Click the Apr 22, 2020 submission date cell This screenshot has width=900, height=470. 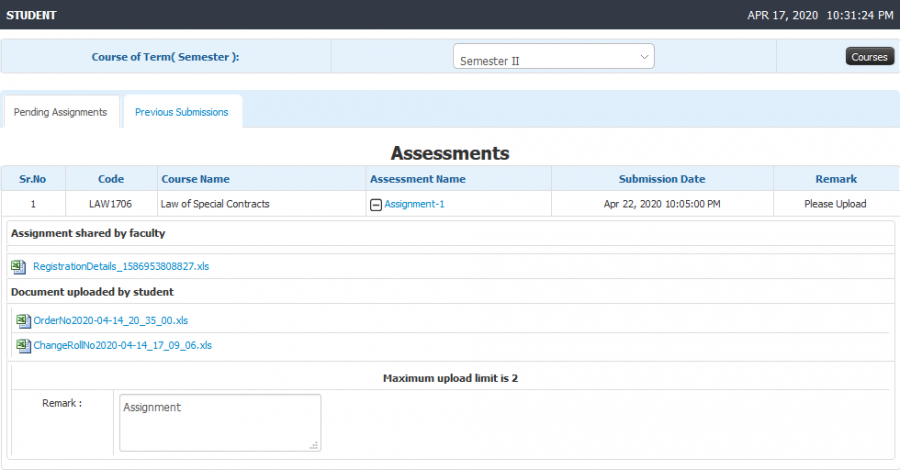pyautogui.click(x=662, y=204)
